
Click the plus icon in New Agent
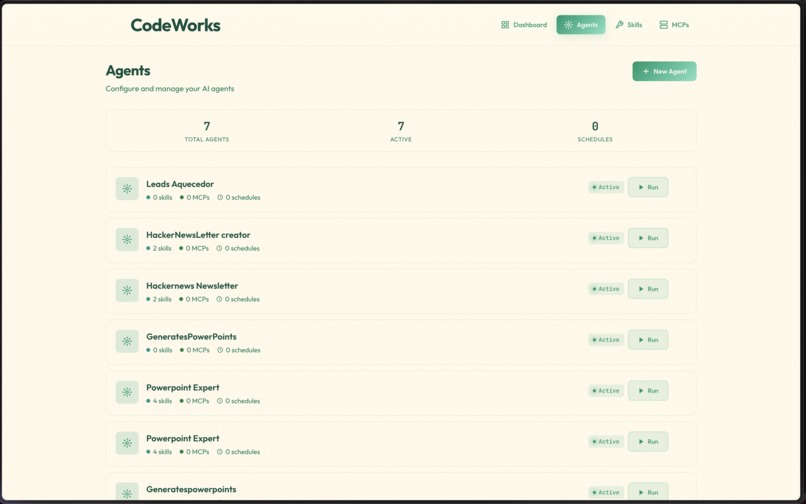pos(646,71)
